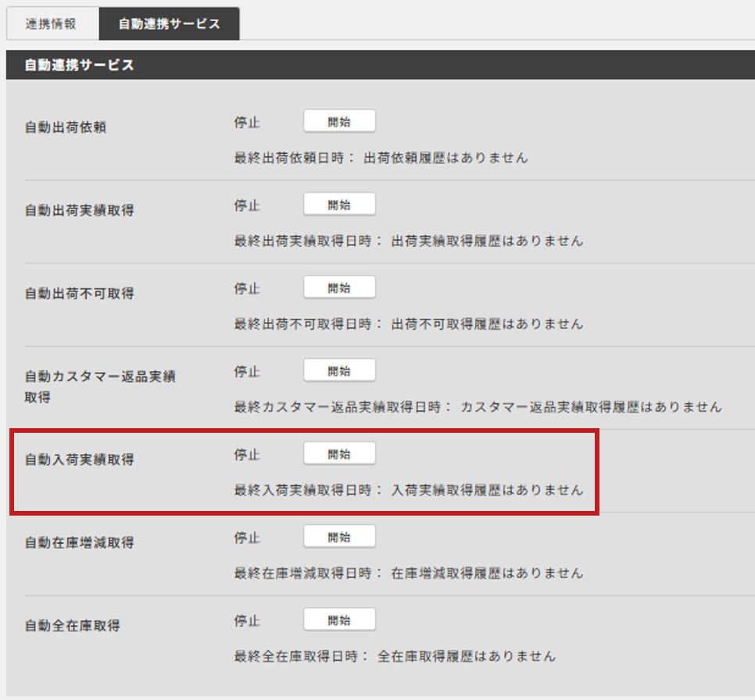Start the 自動在庫増減取得 service
This screenshot has width=755, height=700.
[339, 537]
